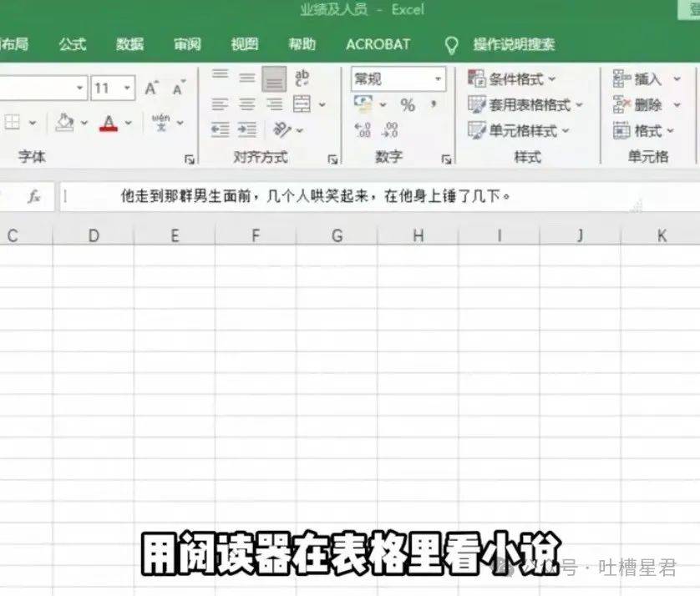This screenshot has height=596, width=700.
Task: Click the decrease indent icon
Action: (x=220, y=130)
